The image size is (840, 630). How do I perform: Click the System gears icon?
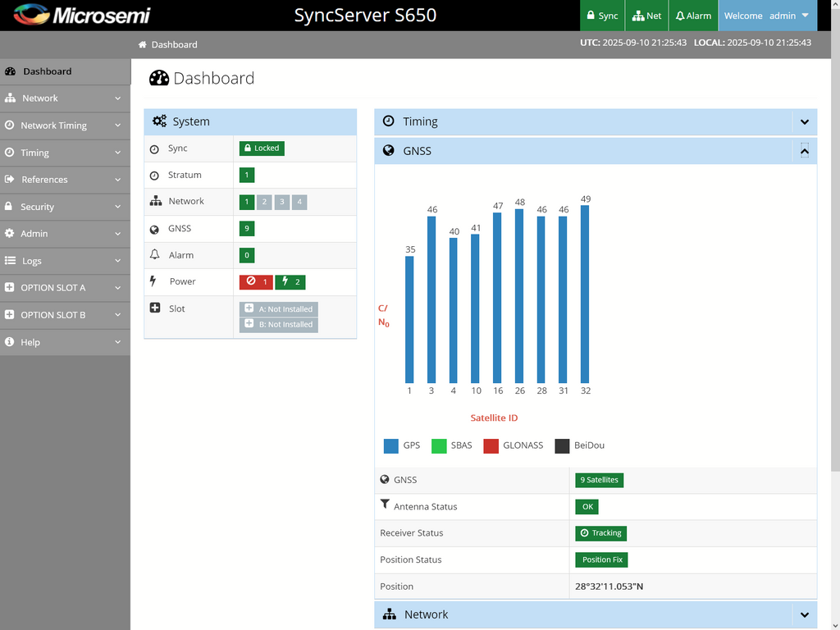[159, 121]
